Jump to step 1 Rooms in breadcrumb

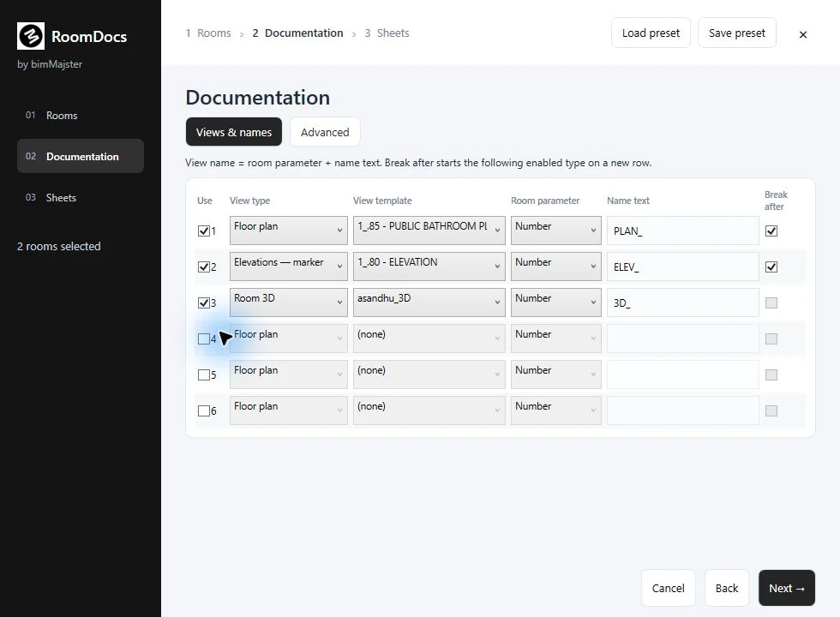click(208, 33)
